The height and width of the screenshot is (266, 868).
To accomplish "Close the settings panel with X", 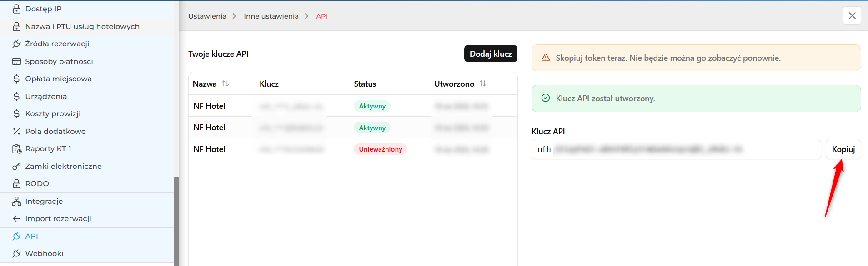I will click(x=852, y=15).
